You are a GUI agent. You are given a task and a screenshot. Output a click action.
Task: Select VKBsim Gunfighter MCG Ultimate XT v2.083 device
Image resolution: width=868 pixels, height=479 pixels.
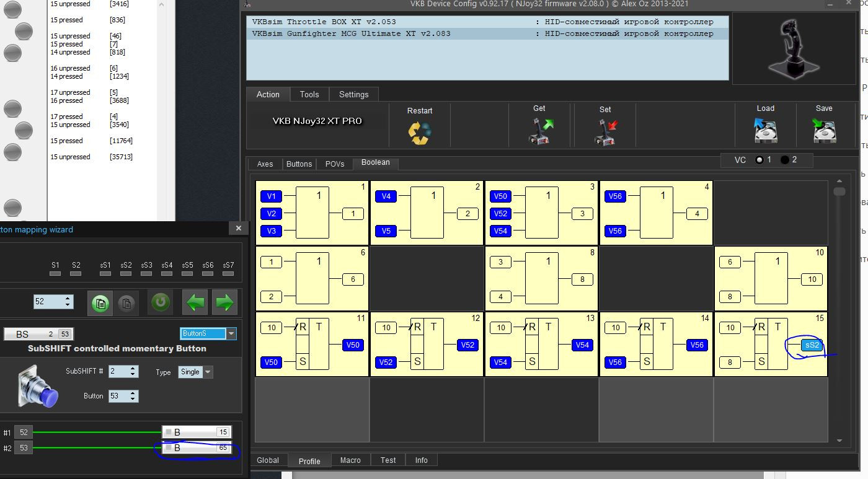click(487, 33)
